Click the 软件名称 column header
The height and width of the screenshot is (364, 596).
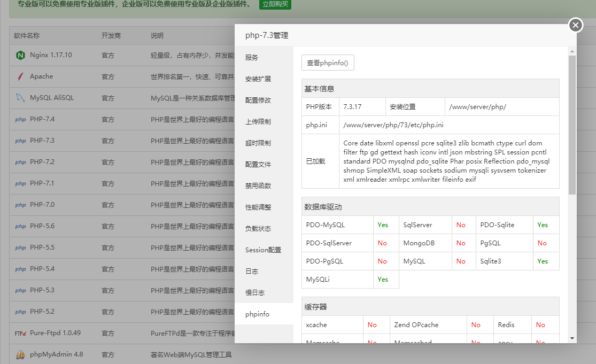click(x=27, y=36)
